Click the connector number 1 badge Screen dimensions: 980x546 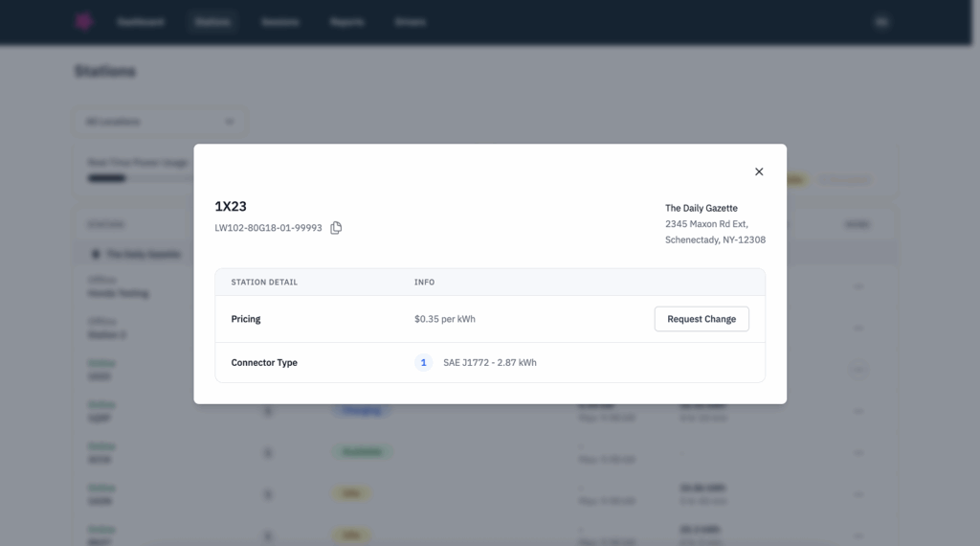pyautogui.click(x=423, y=363)
